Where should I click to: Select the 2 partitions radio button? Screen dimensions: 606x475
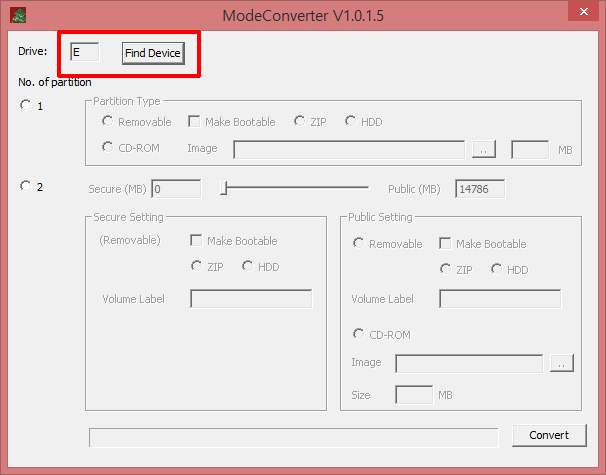[25, 185]
